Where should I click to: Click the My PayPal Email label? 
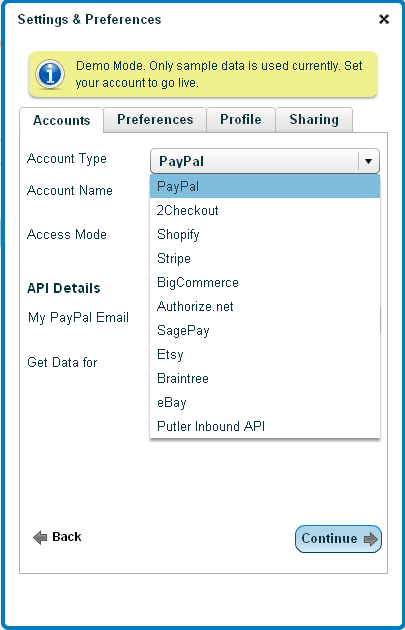(x=78, y=318)
